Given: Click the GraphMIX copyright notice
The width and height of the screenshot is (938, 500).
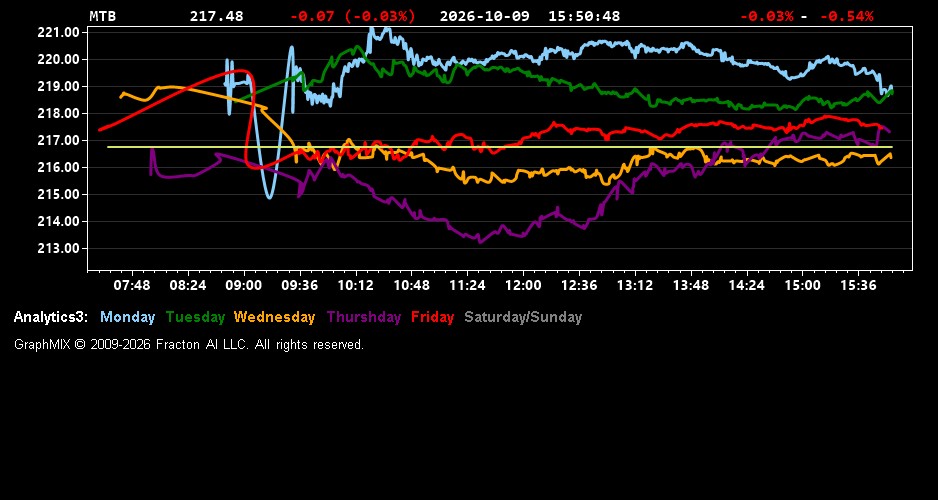Looking at the screenshot, I should point(189,344).
